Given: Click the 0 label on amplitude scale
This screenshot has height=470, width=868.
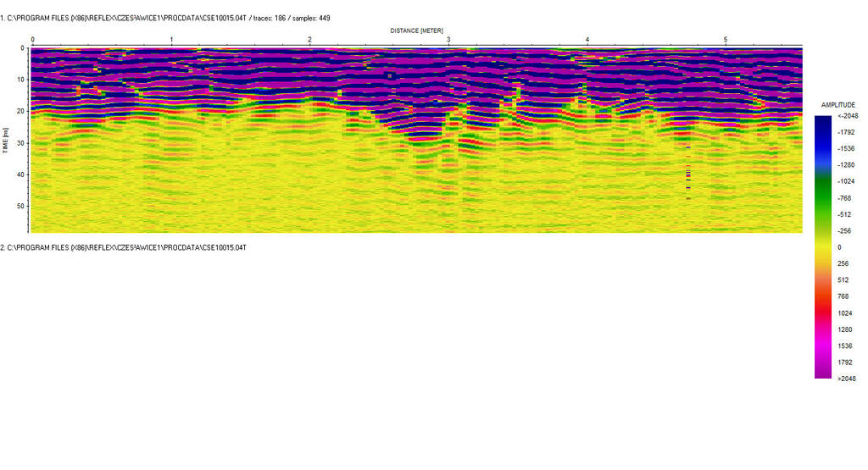Looking at the screenshot, I should click(839, 247).
